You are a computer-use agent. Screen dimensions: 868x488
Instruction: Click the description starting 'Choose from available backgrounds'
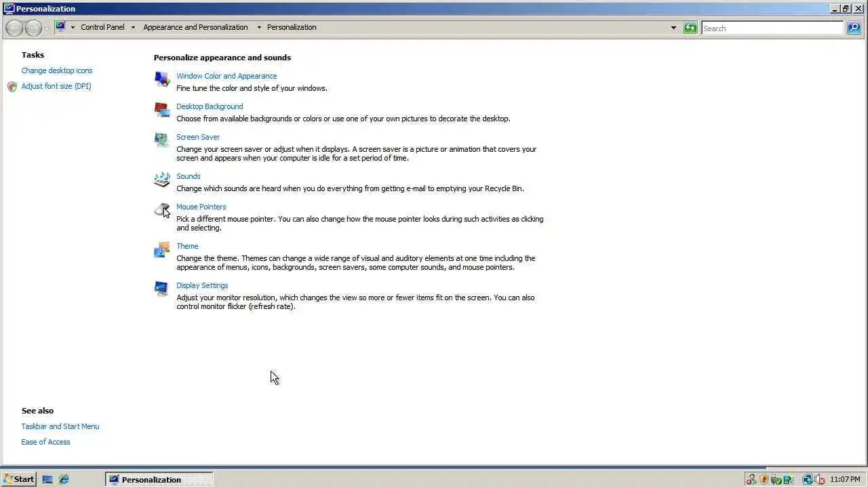[343, 119]
